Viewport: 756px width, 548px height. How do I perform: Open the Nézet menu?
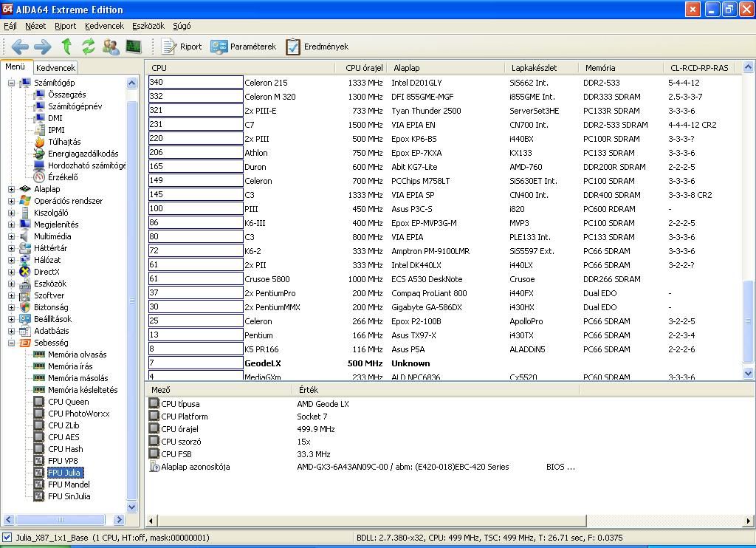coord(35,26)
